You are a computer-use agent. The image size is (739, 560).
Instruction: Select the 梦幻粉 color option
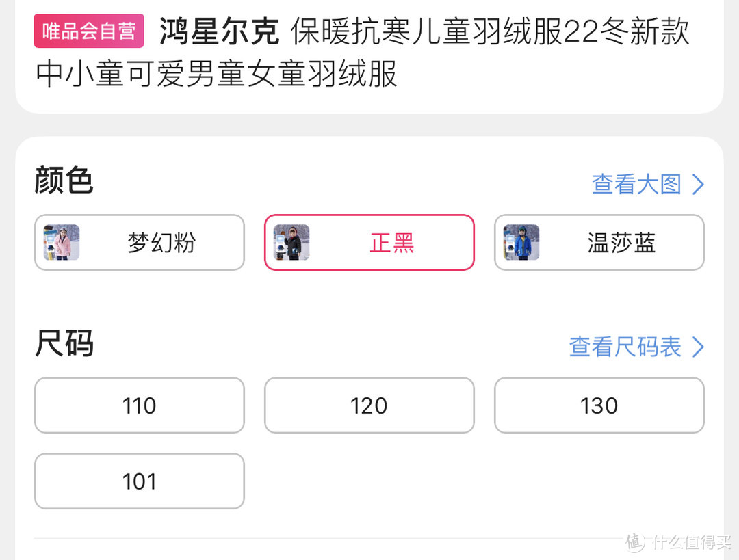point(139,243)
